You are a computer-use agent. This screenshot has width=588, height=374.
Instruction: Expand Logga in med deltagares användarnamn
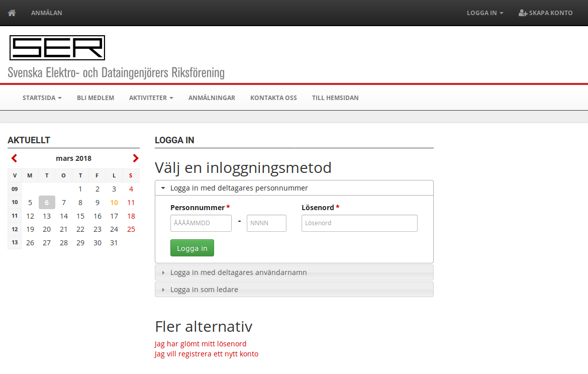294,273
